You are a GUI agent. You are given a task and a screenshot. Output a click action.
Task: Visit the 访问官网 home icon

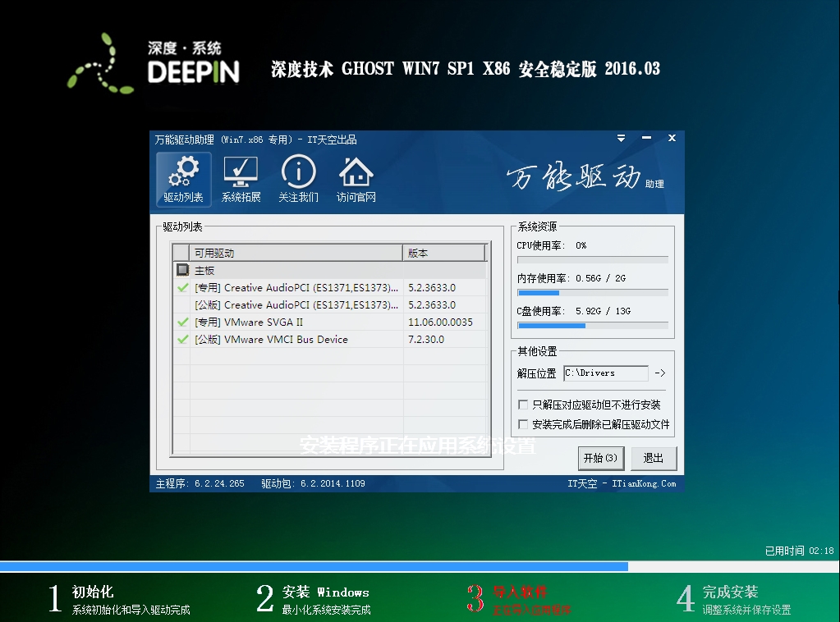(x=356, y=180)
